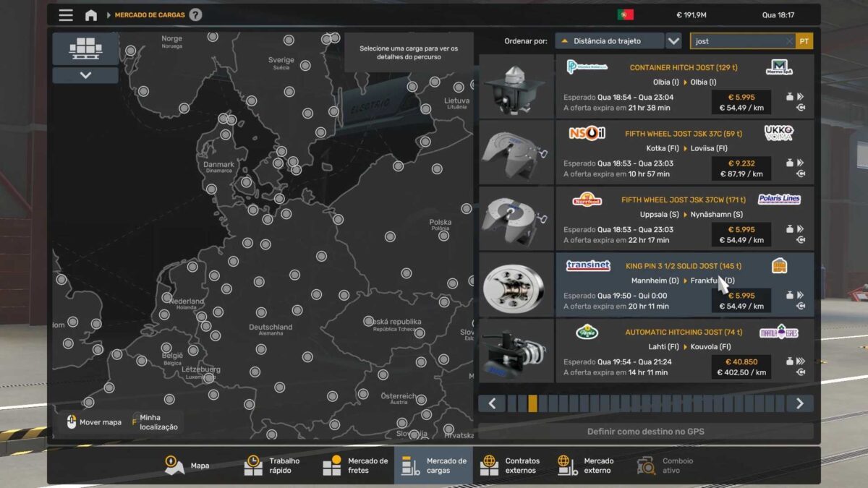
Task: Open the 'Distância do trajeto' sort dropdown
Action: pos(609,41)
